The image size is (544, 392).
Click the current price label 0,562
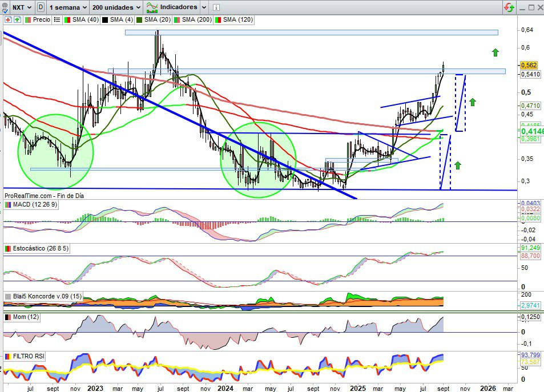point(529,65)
